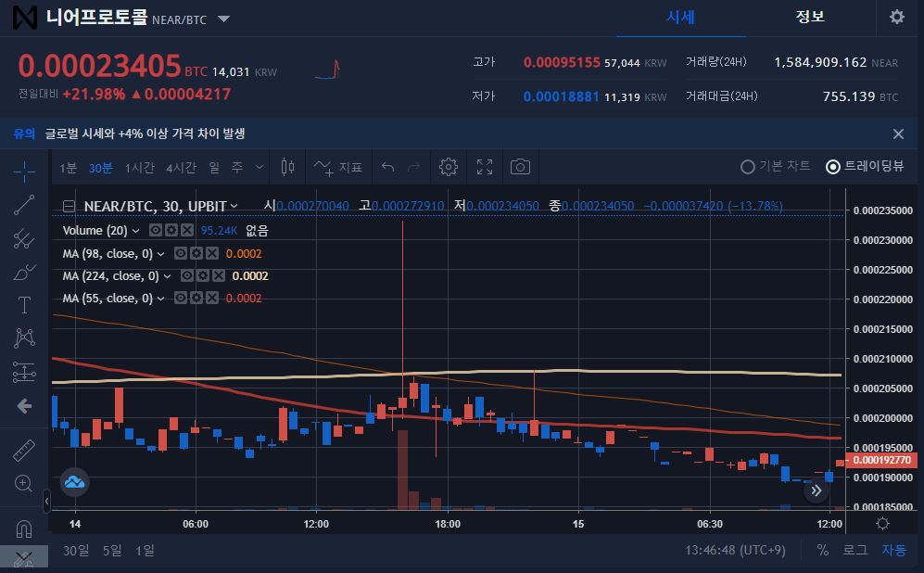
Task: Open the page settings gear icon
Action: [x=897, y=17]
